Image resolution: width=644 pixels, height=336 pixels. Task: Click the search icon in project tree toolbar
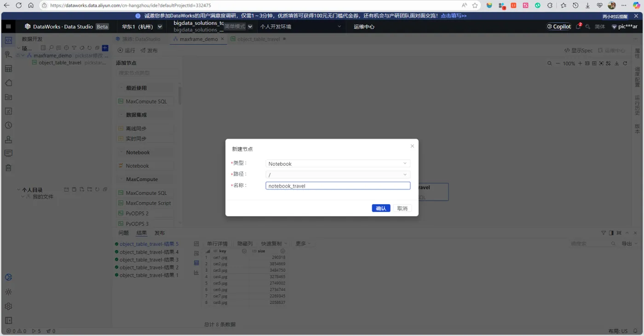tap(51, 48)
